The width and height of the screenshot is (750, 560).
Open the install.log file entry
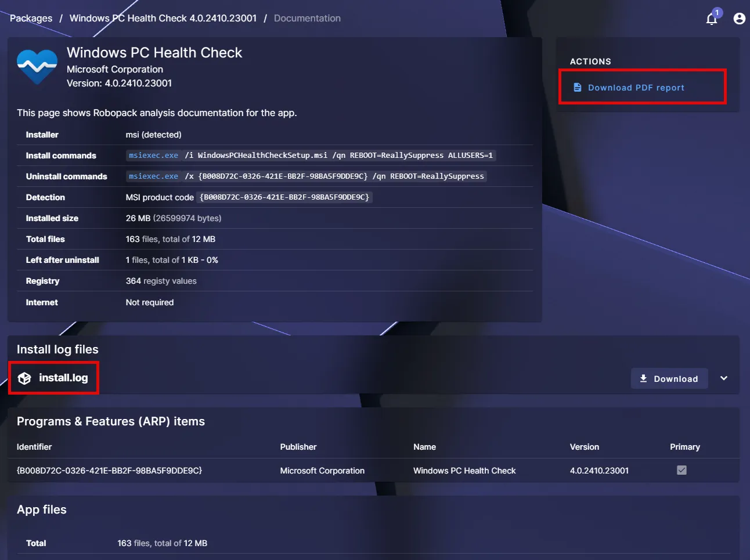coord(63,378)
